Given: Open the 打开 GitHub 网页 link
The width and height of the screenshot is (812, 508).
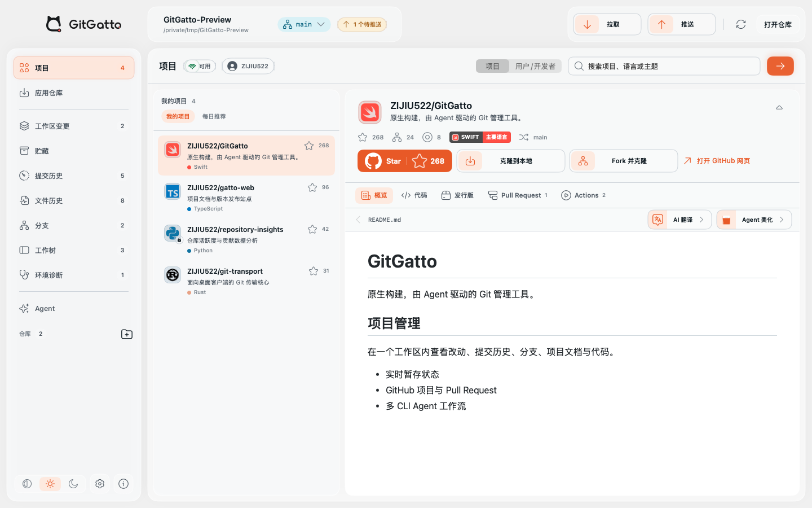Looking at the screenshot, I should click(717, 161).
